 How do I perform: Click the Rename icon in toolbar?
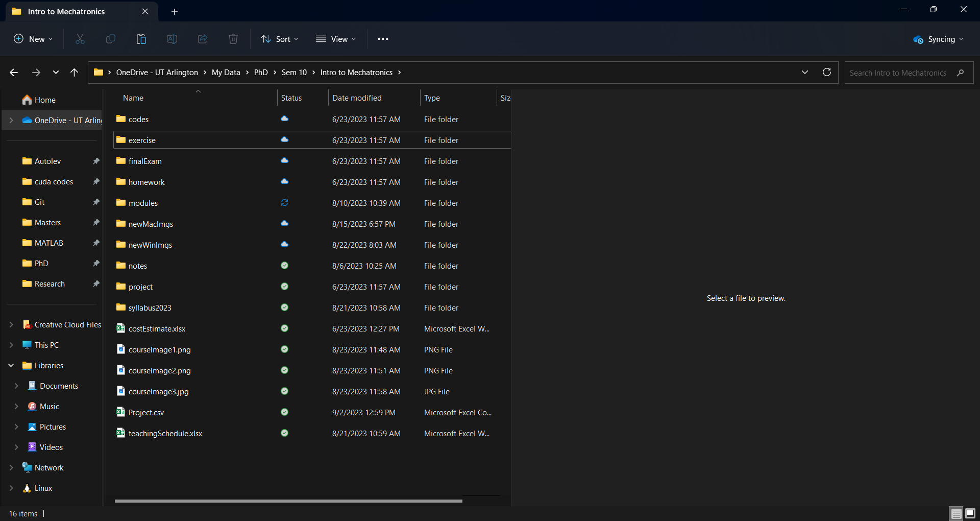172,39
